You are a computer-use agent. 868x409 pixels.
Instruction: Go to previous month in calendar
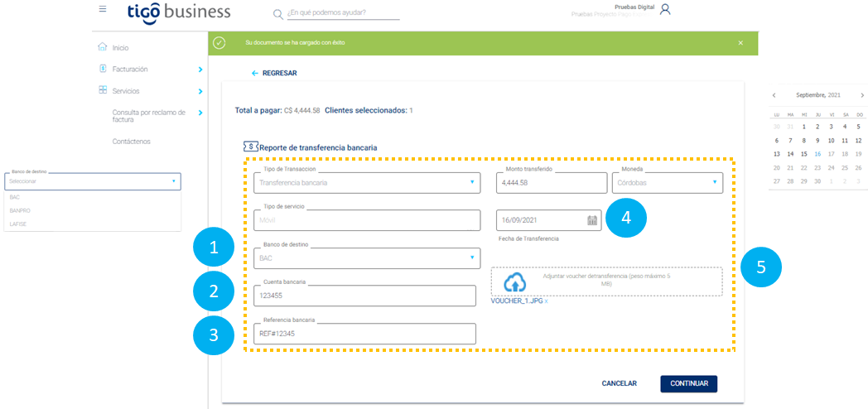[x=774, y=95]
